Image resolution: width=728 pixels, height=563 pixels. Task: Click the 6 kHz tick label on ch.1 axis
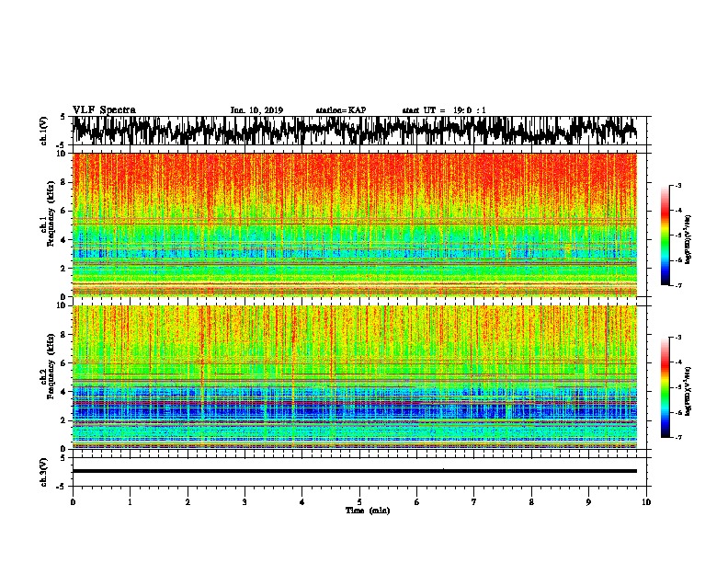[x=63, y=211]
